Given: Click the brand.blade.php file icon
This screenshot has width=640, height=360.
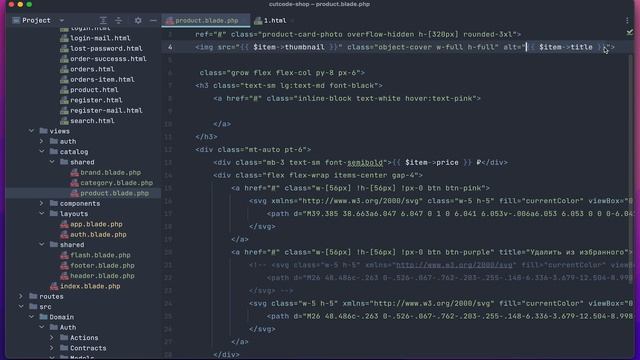Looking at the screenshot, I should (74, 172).
